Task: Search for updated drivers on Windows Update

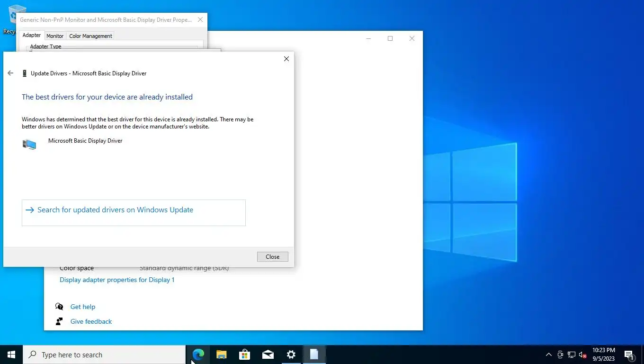Action: click(134, 213)
